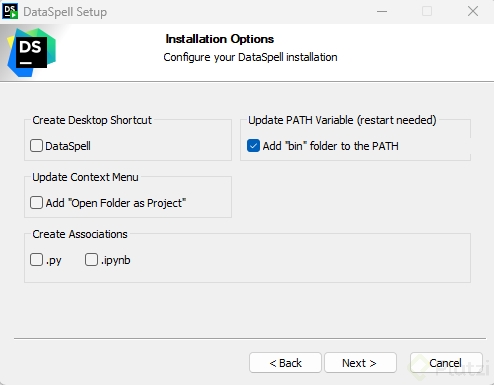The height and width of the screenshot is (385, 494).
Task: Click the Update Context Menu group title
Action: pos(85,177)
